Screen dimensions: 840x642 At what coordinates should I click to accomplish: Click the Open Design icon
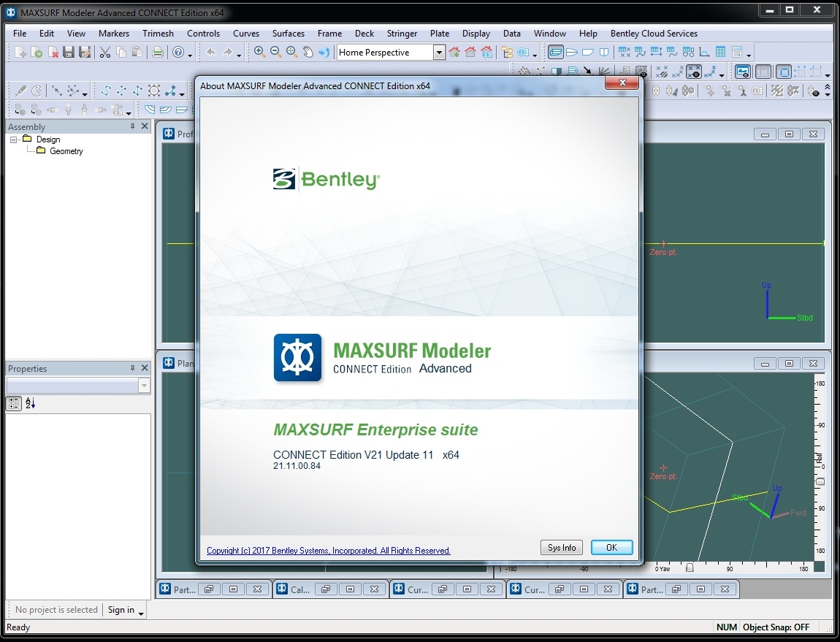tap(37, 52)
